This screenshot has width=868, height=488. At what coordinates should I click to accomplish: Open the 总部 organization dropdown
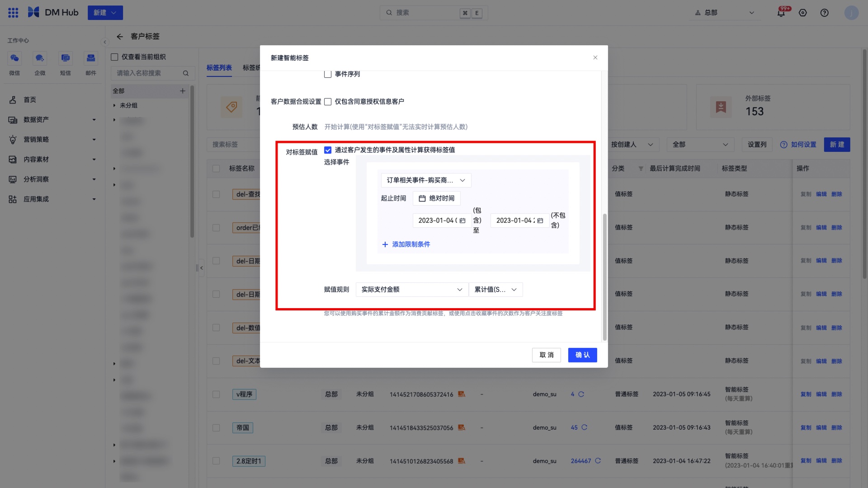725,13
